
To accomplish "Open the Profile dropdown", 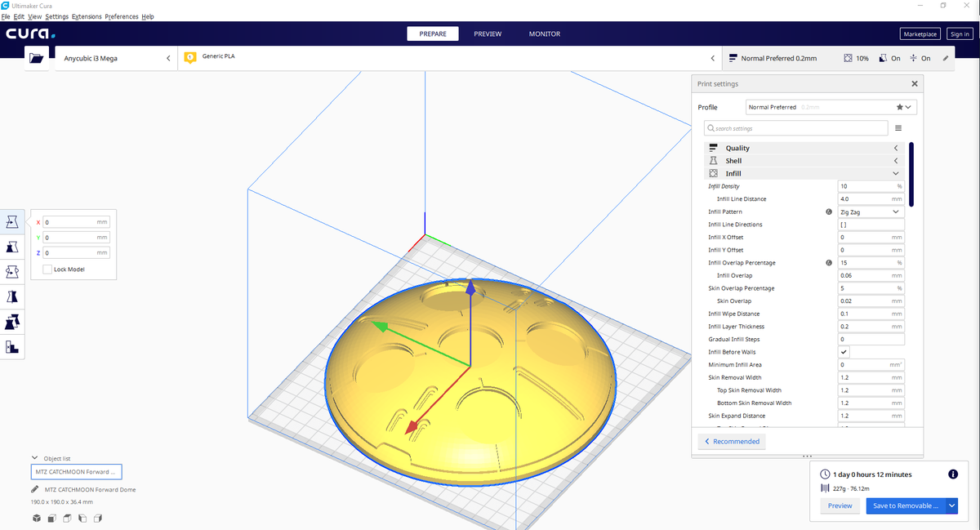I will (x=831, y=107).
